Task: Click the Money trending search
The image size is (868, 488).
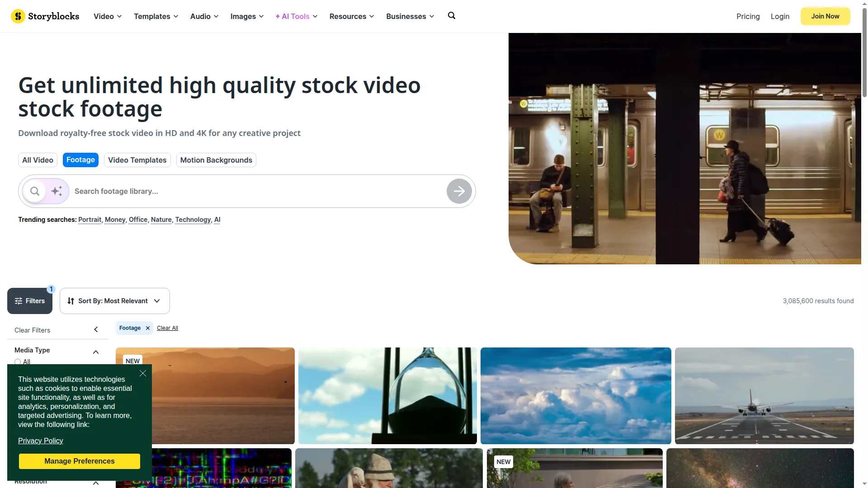Action: tap(115, 220)
